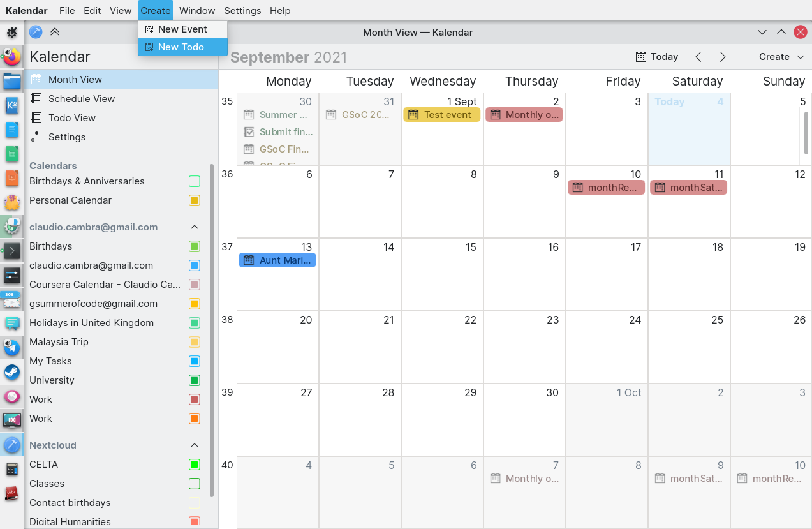Image resolution: width=812 pixels, height=529 pixels.
Task: Toggle the green Birthdays calendar checkbox
Action: tap(195, 246)
